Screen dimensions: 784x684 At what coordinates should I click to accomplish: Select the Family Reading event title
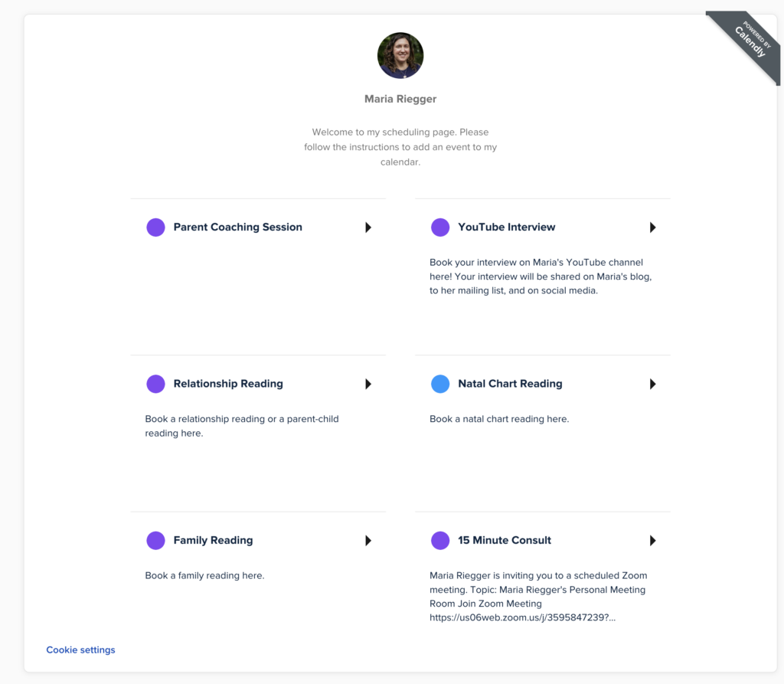tap(213, 541)
